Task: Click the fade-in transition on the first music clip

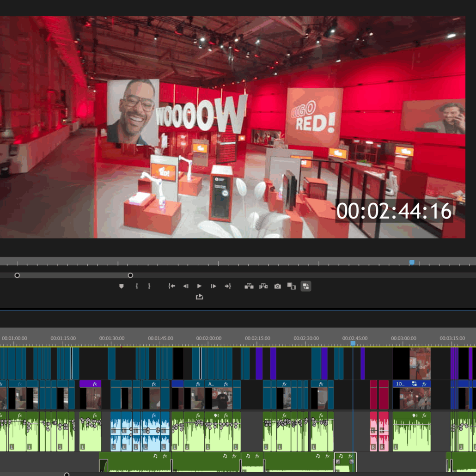Action: point(104,465)
